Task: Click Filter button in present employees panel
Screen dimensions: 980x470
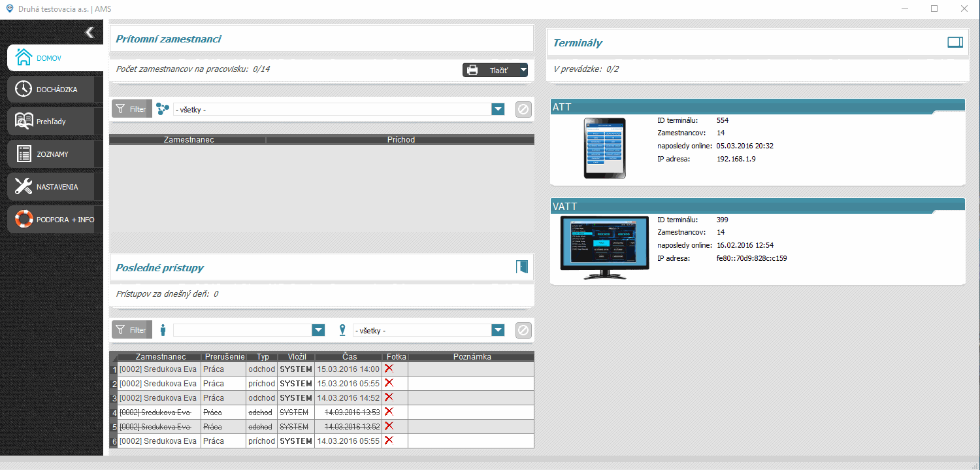Action: coord(132,109)
